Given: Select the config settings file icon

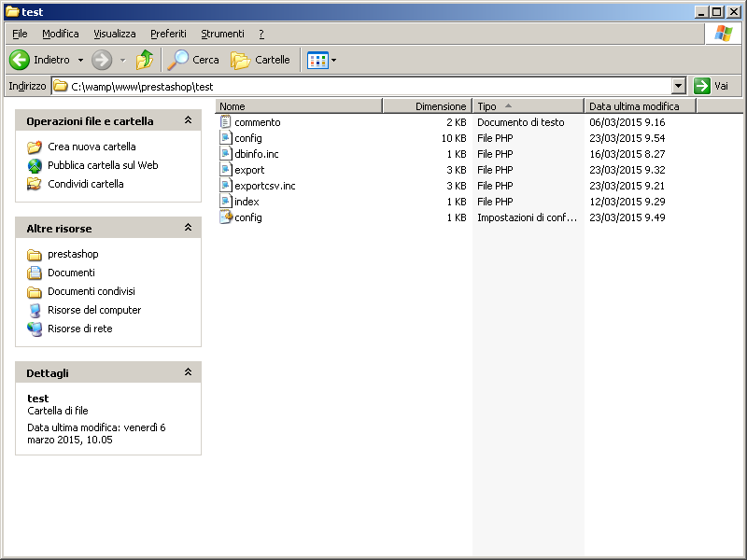Looking at the screenshot, I should [226, 217].
